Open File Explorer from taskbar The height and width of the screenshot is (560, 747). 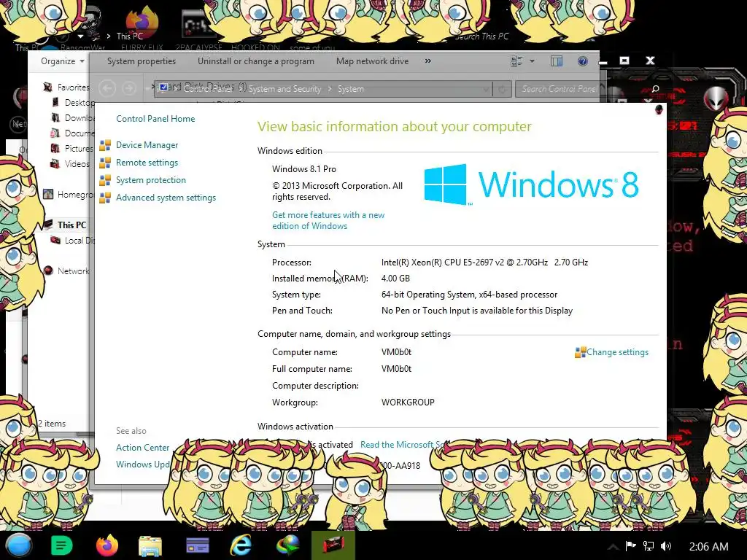coord(150,545)
